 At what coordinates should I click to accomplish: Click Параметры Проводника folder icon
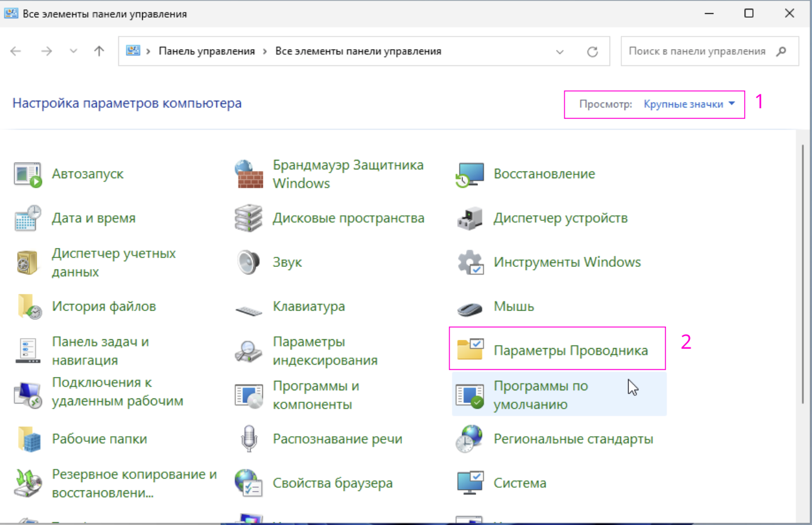click(x=470, y=349)
